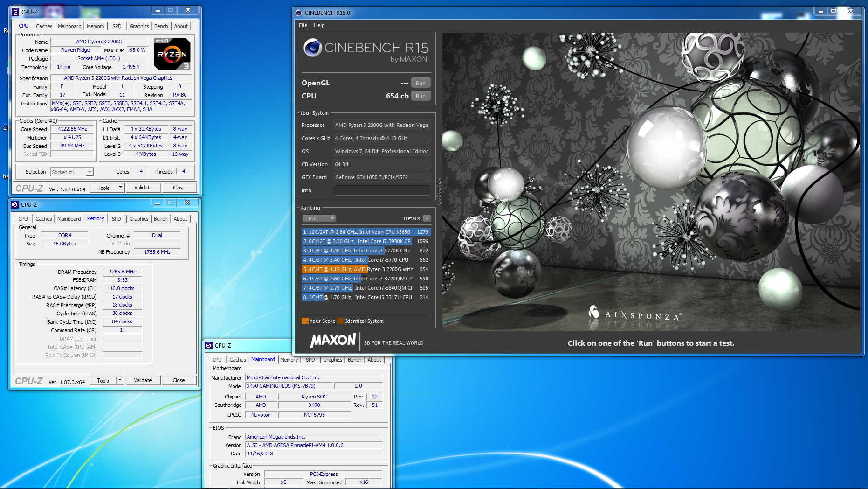Click Close button in the top CPU-Z window
This screenshot has height=489, width=868.
(179, 188)
